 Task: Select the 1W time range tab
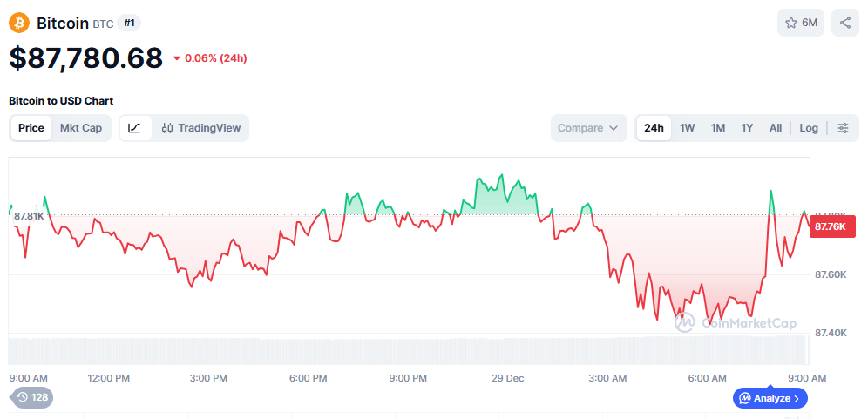pyautogui.click(x=687, y=128)
